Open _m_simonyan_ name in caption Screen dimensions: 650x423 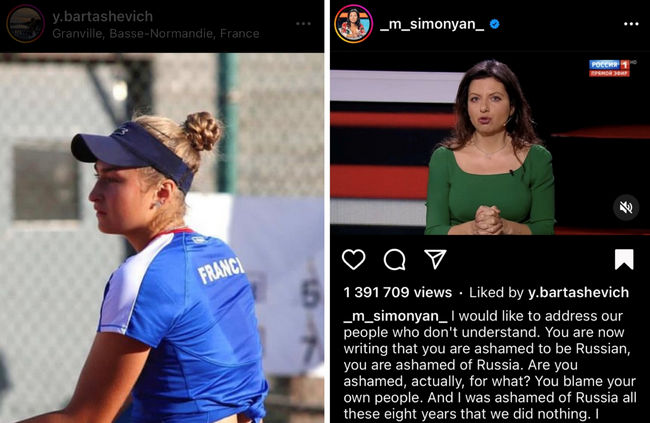(395, 316)
